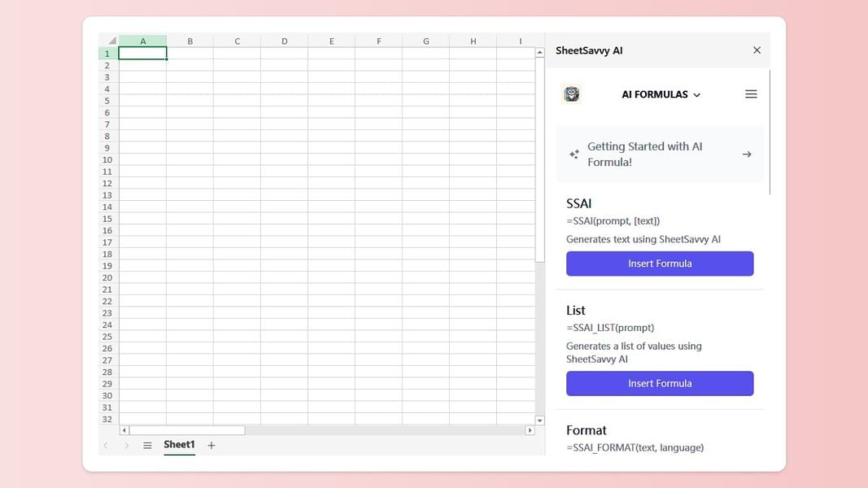The width and height of the screenshot is (868, 488).
Task: Click the sparkle icon beside Getting Started
Action: [x=574, y=155]
